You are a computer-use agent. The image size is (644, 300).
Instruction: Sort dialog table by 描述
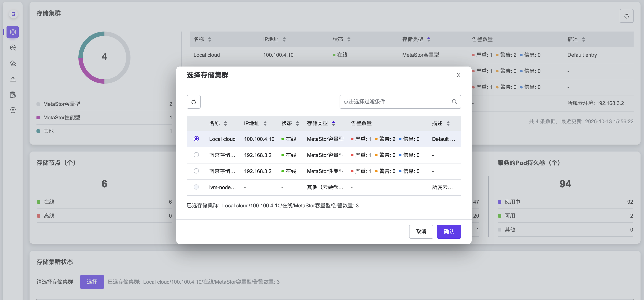pyautogui.click(x=448, y=123)
